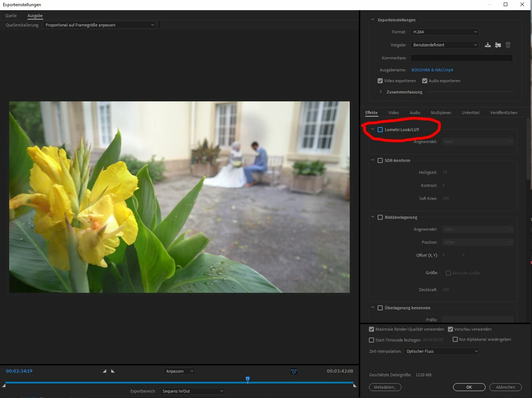Click the Metadaten button
The width and height of the screenshot is (532, 398).
click(385, 387)
